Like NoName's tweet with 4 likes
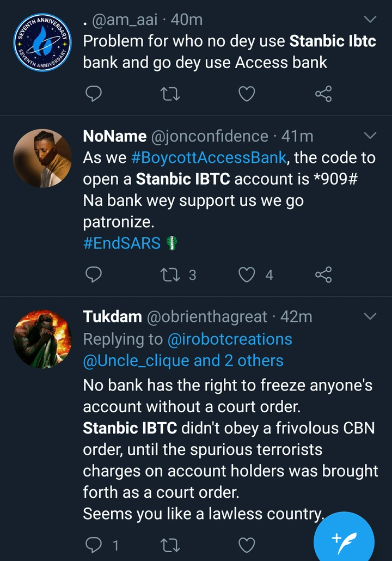 point(247,275)
